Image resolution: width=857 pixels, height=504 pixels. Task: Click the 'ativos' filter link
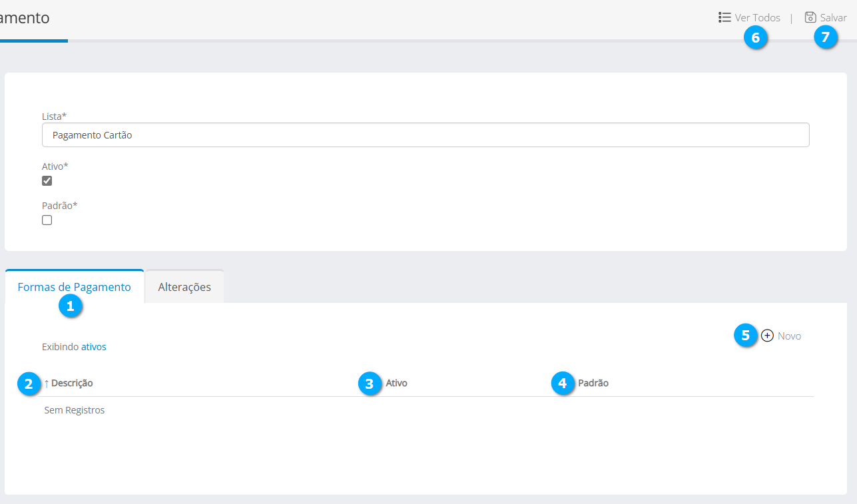coord(93,347)
